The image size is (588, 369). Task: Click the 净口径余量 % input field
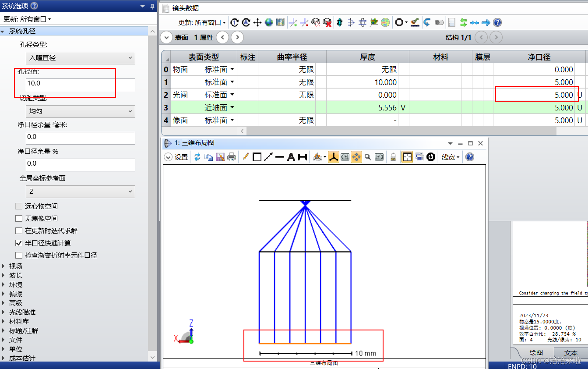pyautogui.click(x=80, y=165)
